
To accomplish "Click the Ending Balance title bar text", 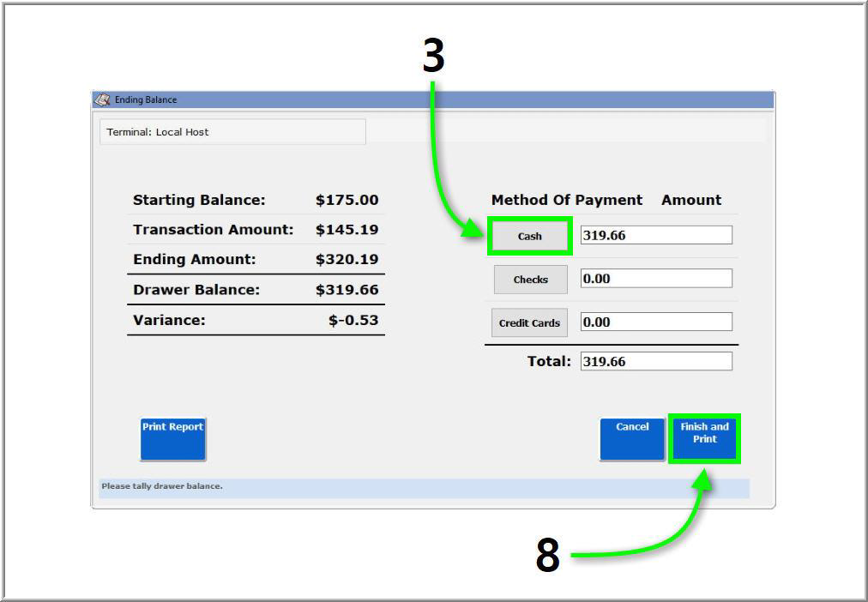I will (146, 99).
